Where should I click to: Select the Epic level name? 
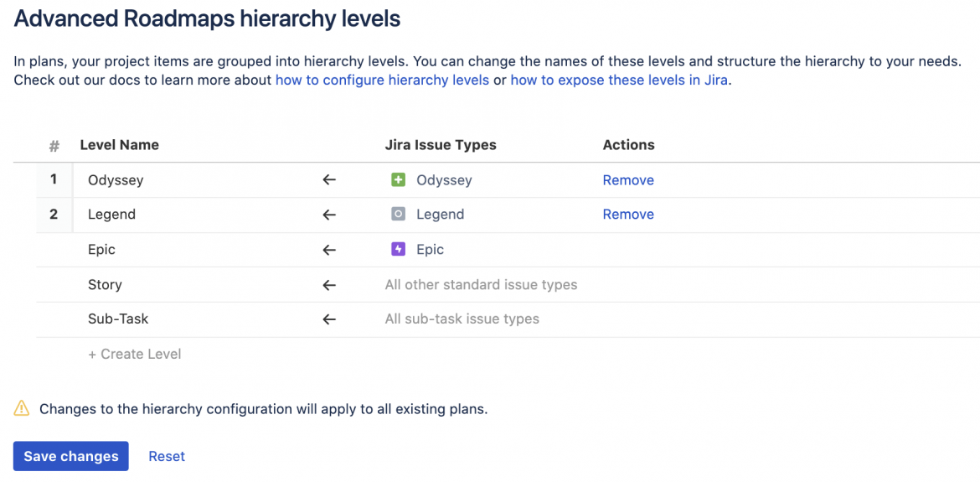coord(101,250)
